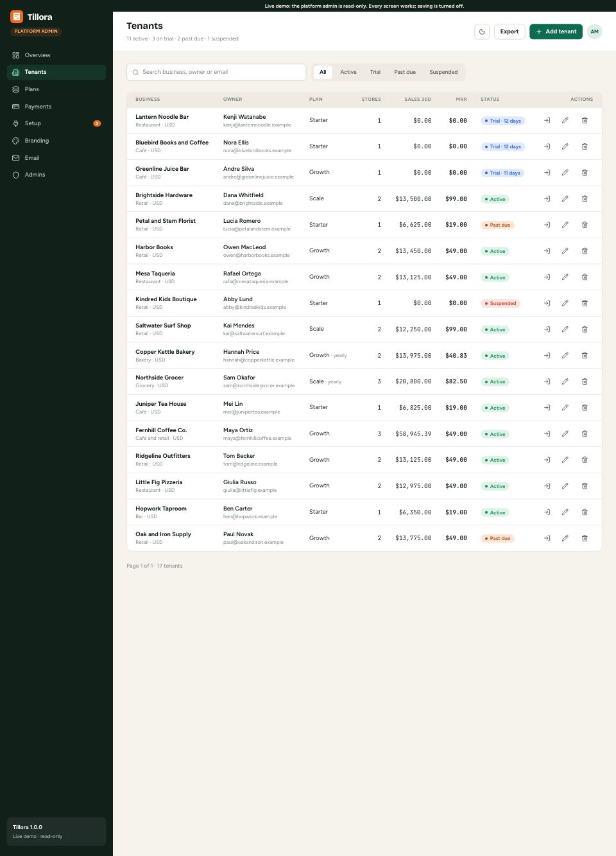Sign in as Mesa Taqueria tenant
The height and width of the screenshot is (856, 616).
pos(547,277)
